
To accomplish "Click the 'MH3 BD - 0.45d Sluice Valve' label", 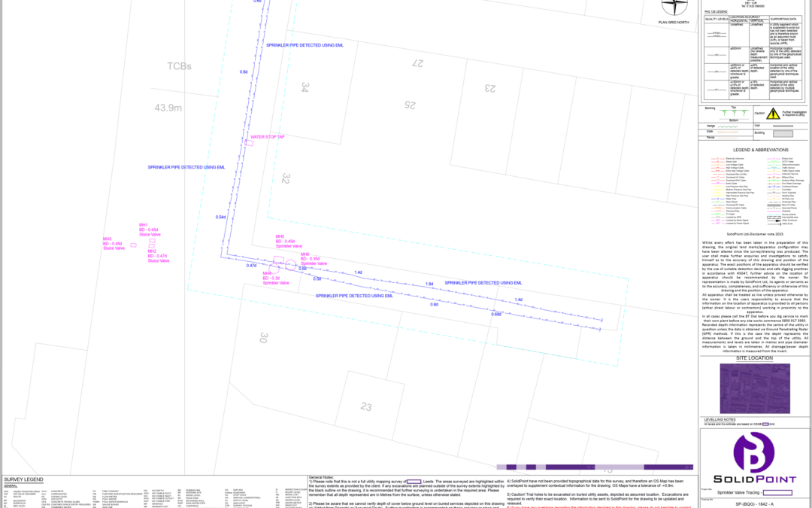I will tap(114, 244).
